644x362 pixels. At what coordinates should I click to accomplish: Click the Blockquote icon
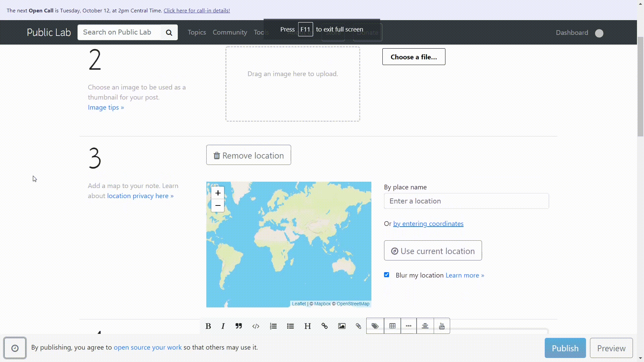click(239, 326)
